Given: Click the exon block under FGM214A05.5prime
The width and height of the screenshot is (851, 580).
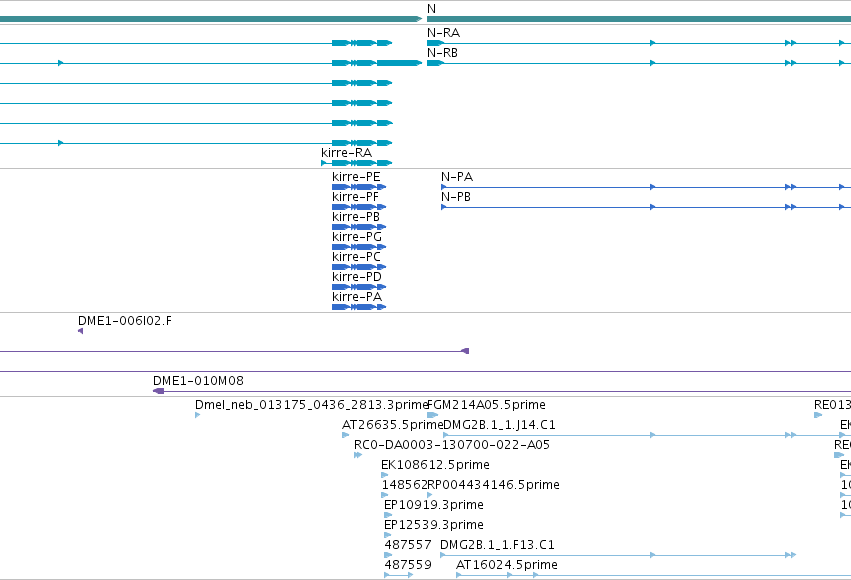Looking at the screenshot, I should click(x=433, y=415).
